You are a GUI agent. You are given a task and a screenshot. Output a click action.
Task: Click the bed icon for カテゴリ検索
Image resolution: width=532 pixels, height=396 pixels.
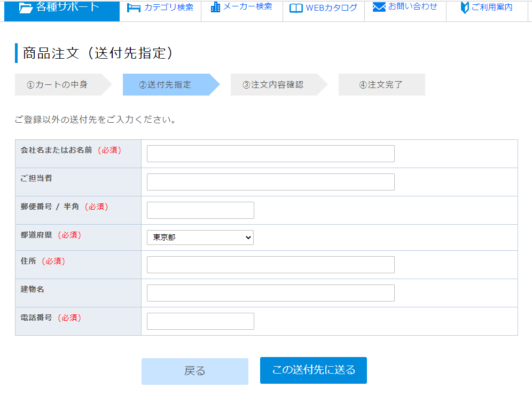[134, 7]
